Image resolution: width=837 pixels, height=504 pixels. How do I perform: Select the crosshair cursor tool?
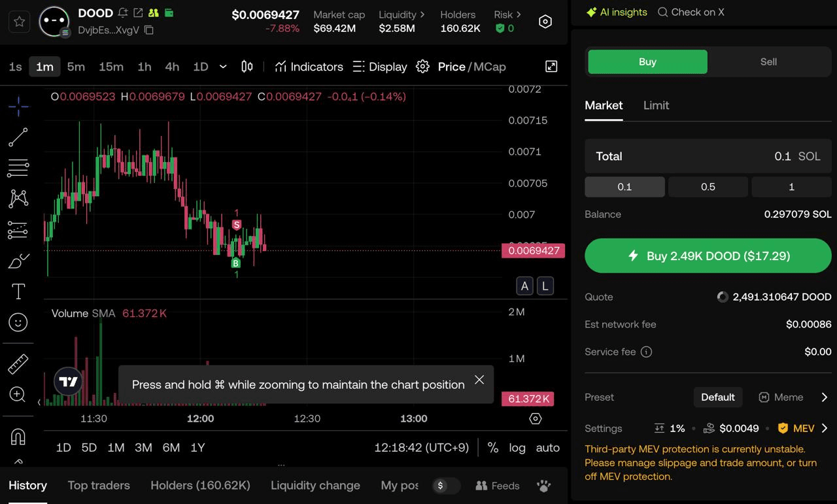click(18, 106)
